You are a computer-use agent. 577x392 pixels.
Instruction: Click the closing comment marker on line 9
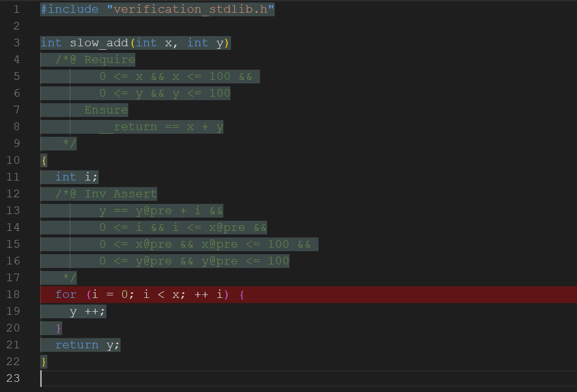point(69,143)
